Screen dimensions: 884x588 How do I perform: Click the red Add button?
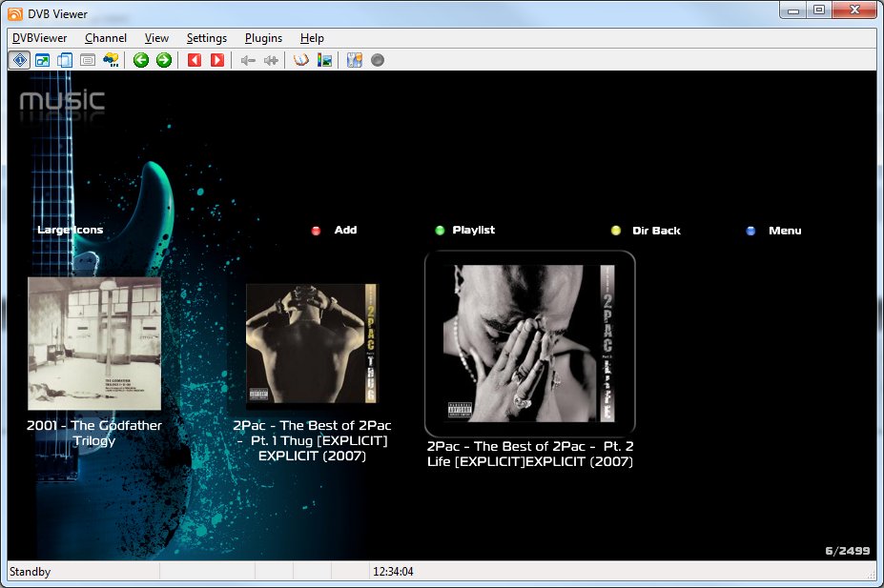(x=334, y=231)
